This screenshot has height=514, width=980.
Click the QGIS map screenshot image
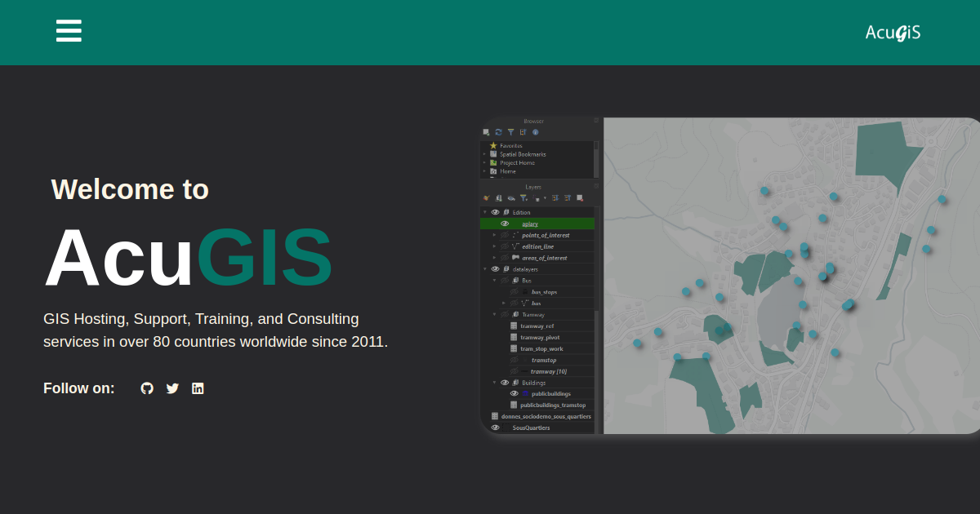[x=730, y=276]
